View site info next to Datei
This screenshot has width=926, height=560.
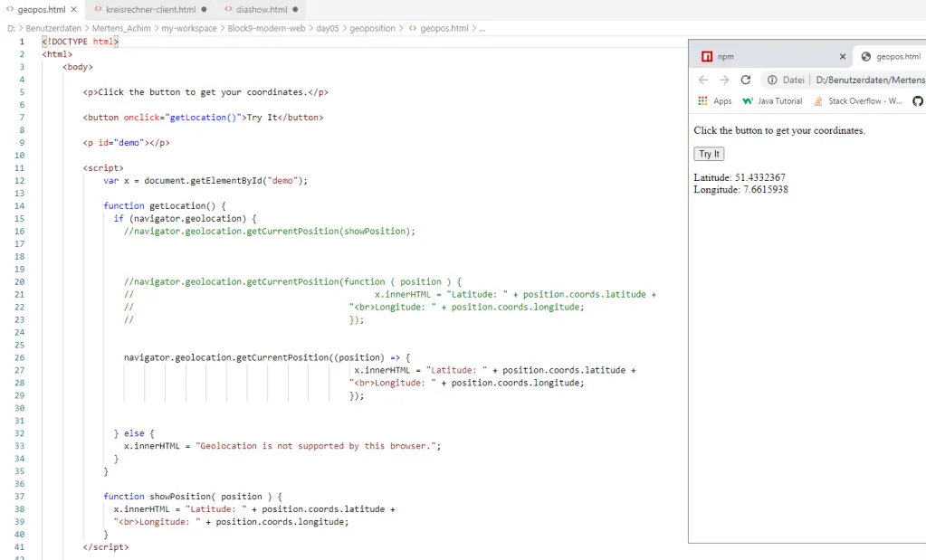tap(772, 80)
